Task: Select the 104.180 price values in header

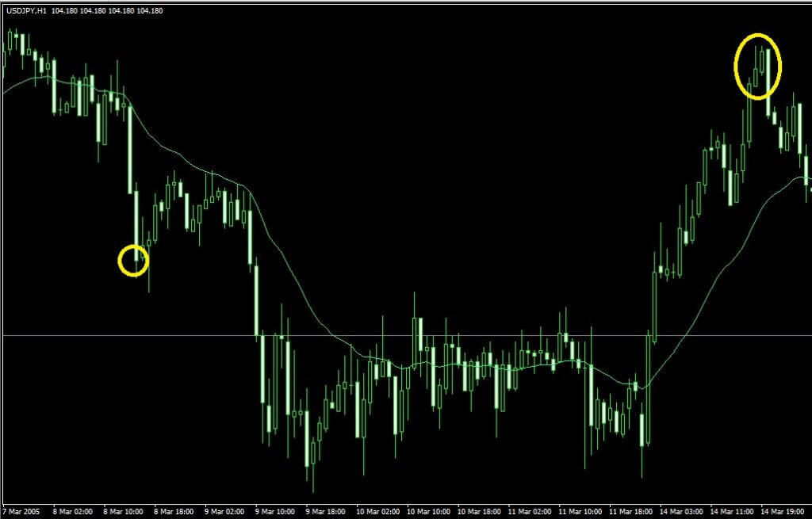Action: coord(107,10)
